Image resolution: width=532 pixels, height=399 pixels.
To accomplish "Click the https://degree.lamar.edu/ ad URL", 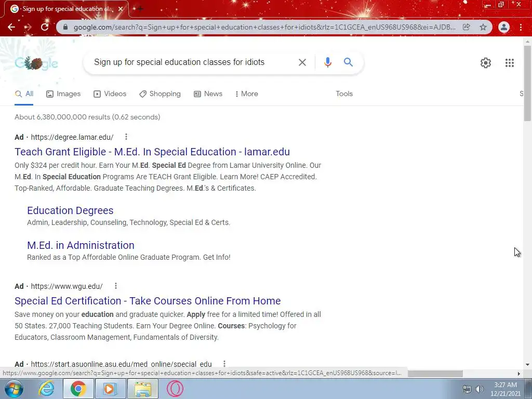I will (x=72, y=137).
